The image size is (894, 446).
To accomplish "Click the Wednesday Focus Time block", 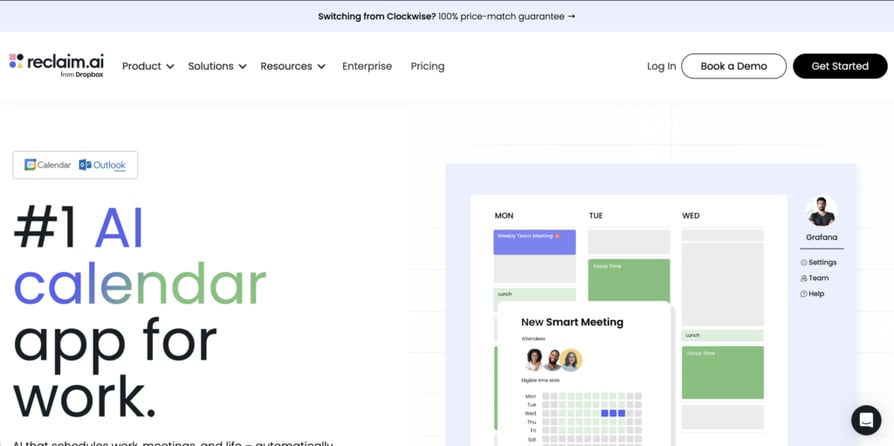I will [x=722, y=372].
